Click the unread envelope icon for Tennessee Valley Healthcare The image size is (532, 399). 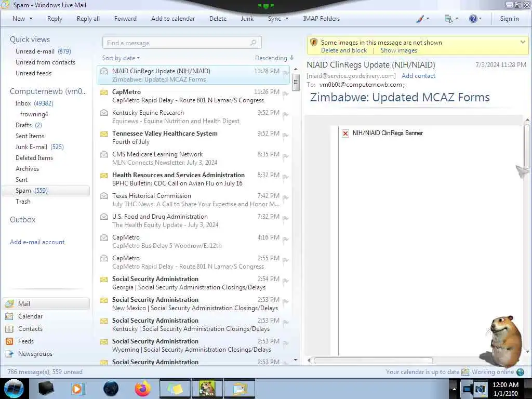point(104,134)
